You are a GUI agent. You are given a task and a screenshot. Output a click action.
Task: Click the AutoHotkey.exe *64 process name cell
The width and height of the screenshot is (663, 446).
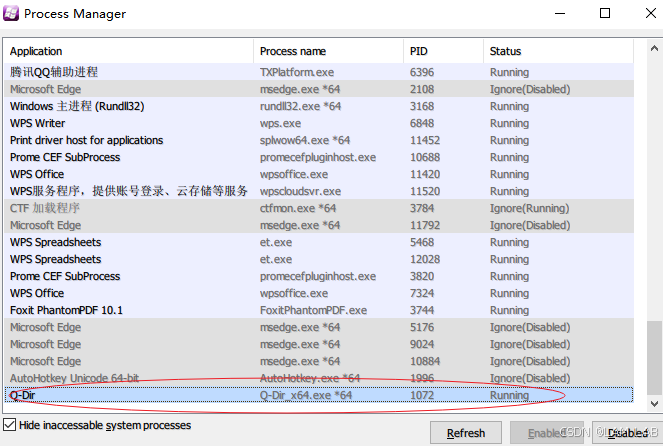pyautogui.click(x=310, y=378)
